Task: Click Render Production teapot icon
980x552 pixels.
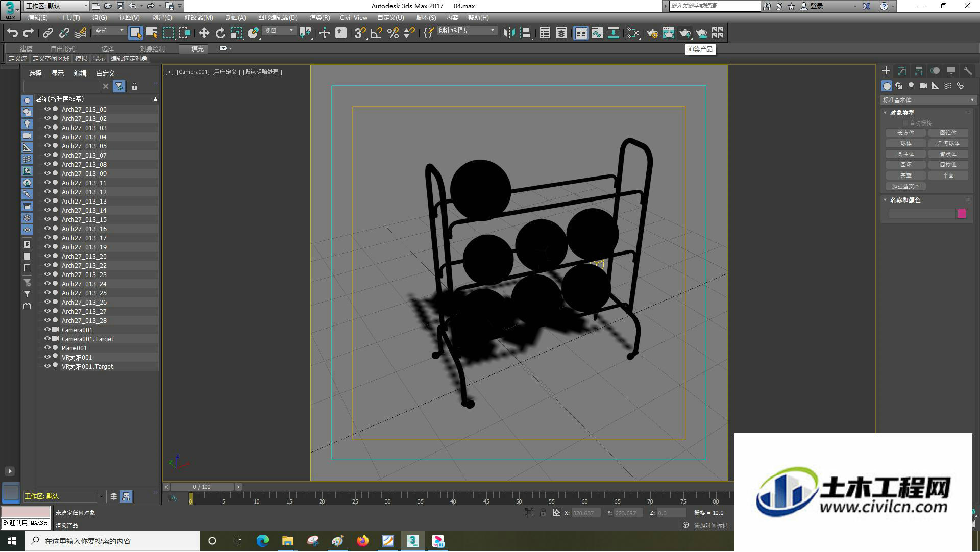Action: (x=684, y=33)
